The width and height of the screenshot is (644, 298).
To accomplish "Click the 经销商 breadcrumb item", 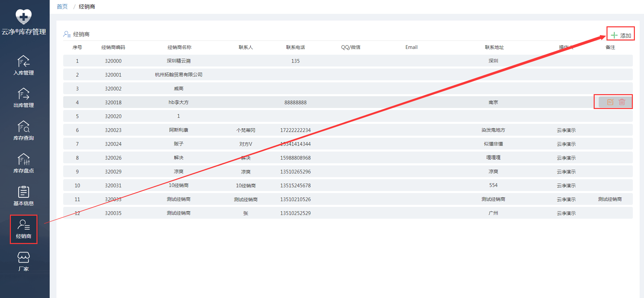I will (87, 7).
